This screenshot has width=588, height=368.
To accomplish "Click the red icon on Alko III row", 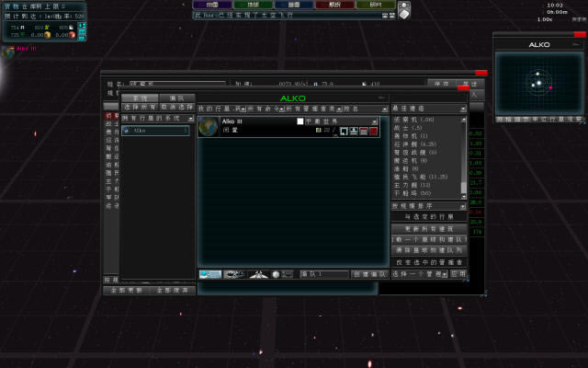I will (375, 132).
